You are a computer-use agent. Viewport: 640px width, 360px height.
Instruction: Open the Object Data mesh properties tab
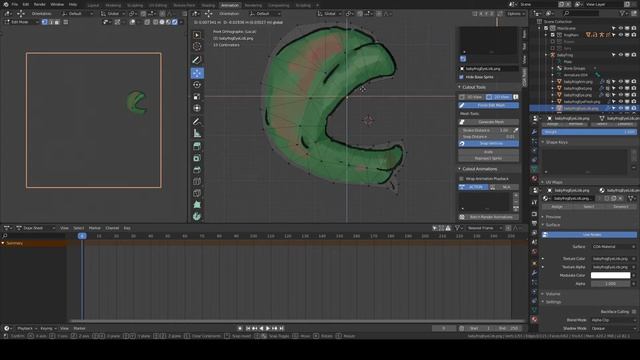click(534, 169)
